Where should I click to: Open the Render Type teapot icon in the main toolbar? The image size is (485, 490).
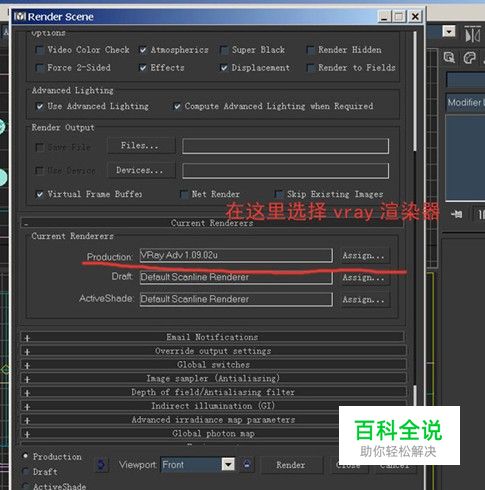pyautogui.click(x=470, y=58)
